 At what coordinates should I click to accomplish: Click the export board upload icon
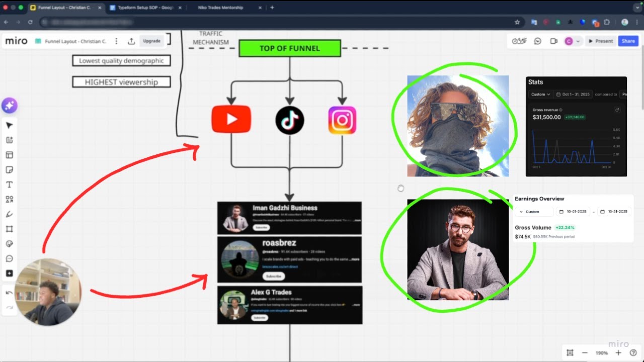[x=131, y=41]
